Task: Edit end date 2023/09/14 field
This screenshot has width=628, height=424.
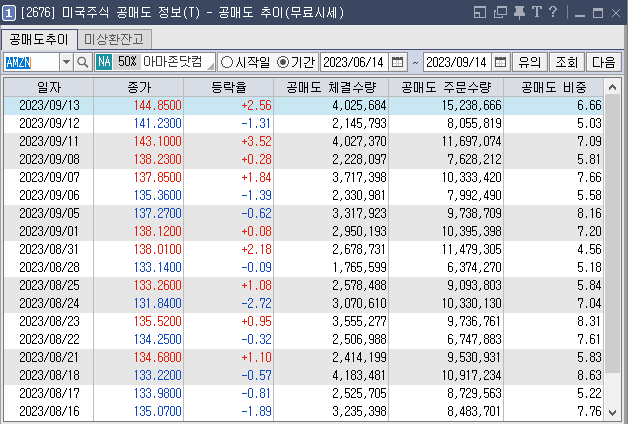Action: click(457, 62)
